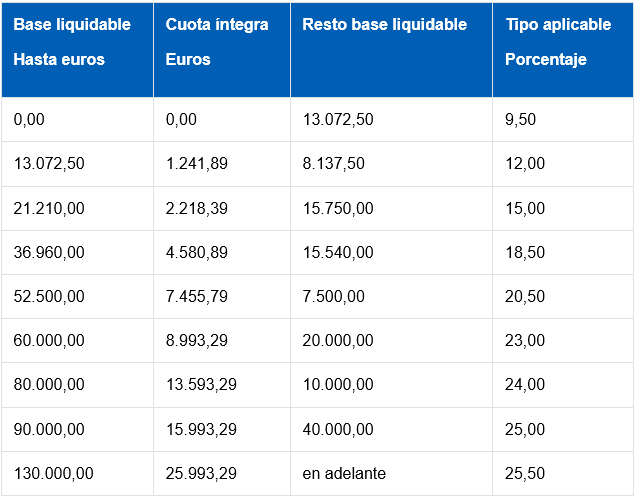Click the 'Tipo aplicable' column header
Screen dimensions: 635x499
pos(558,25)
